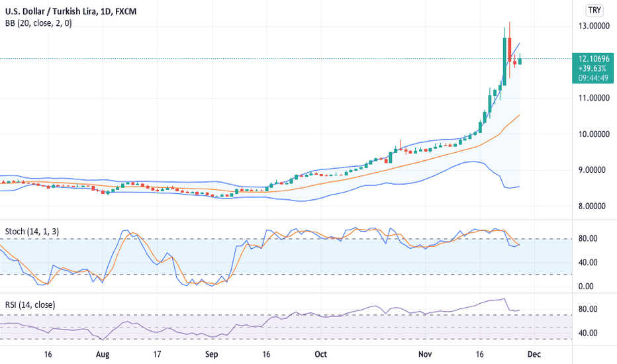Click the Nov date label on time axis
Screen dimensions: 617x364
(x=425, y=354)
